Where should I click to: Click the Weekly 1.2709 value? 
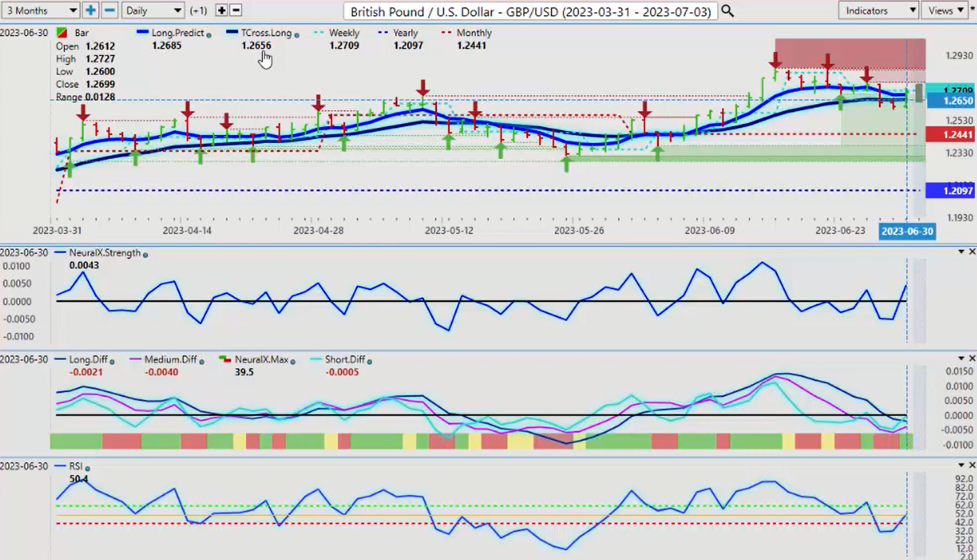tap(344, 45)
